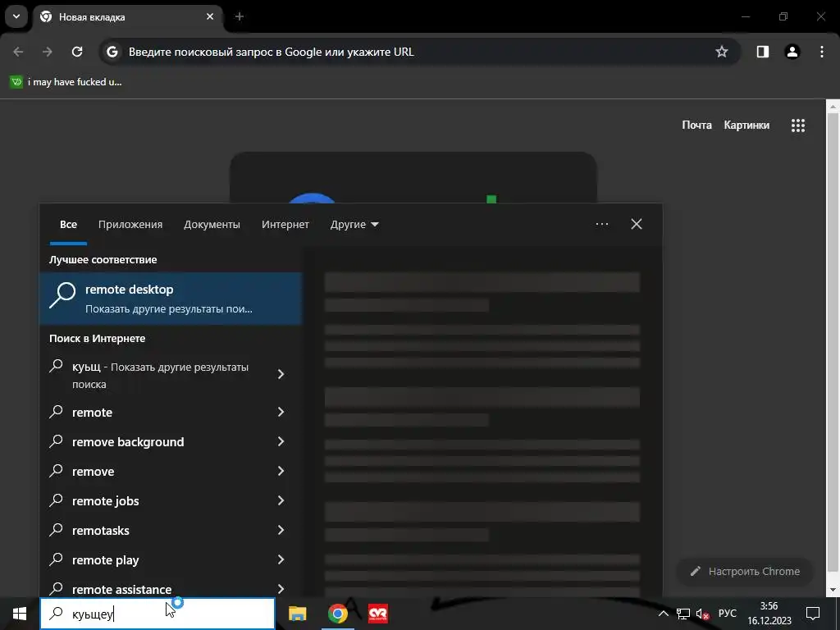This screenshot has width=840, height=630.
Task: Switch to the 'Документы' search tab
Action: click(x=212, y=225)
